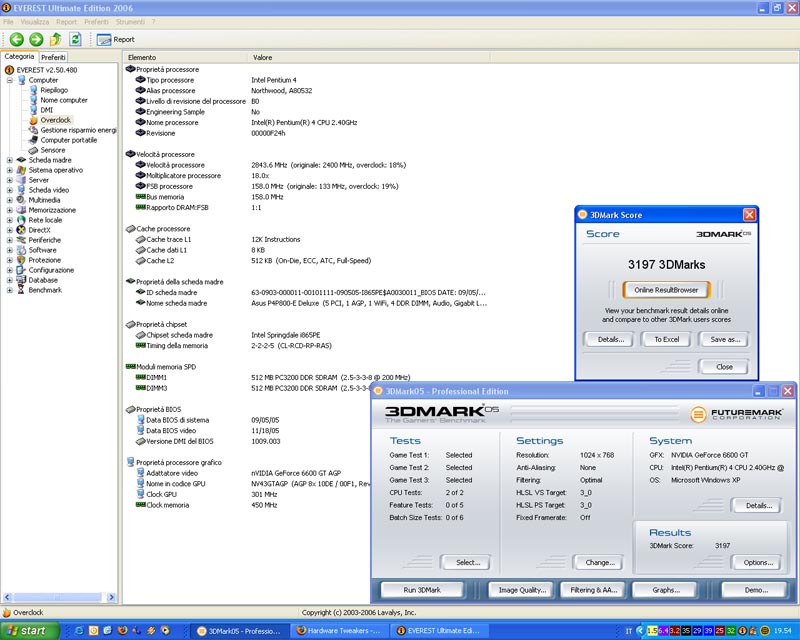This screenshot has width=800, height=640.
Task: Switch to the Preferiti sidebar tab
Action: [53, 57]
